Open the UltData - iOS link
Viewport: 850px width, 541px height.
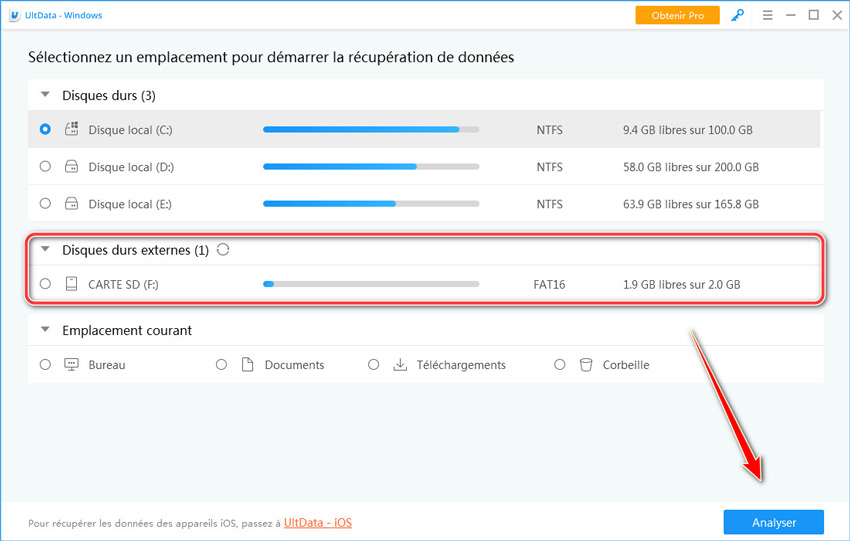tap(317, 523)
